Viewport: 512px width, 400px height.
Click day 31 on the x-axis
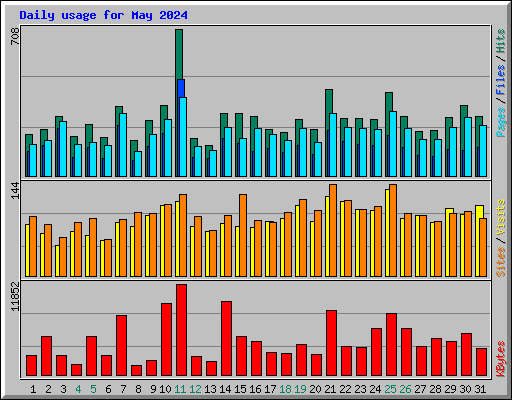[480, 389]
